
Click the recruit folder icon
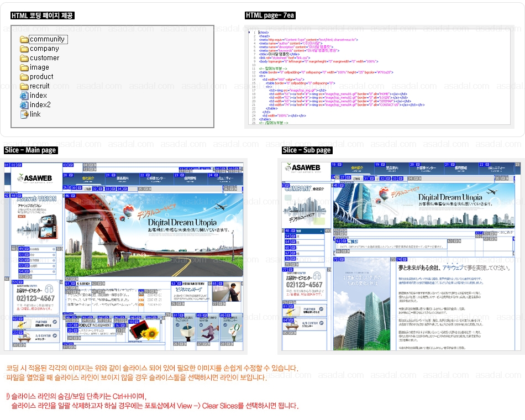tap(24, 86)
